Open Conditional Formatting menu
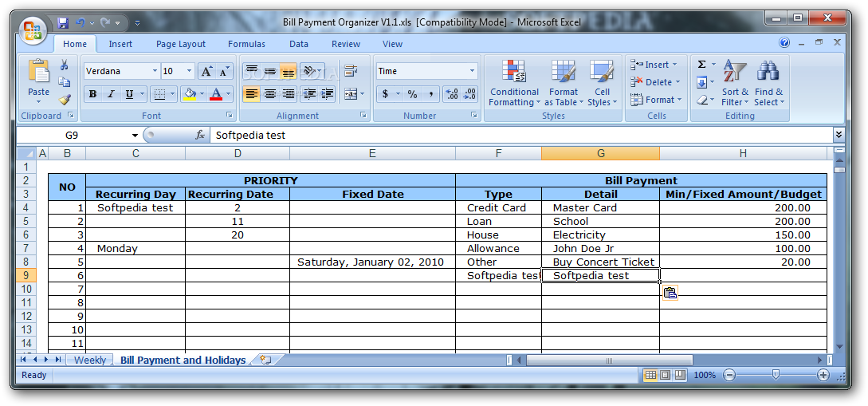The image size is (868, 406). pyautogui.click(x=514, y=82)
